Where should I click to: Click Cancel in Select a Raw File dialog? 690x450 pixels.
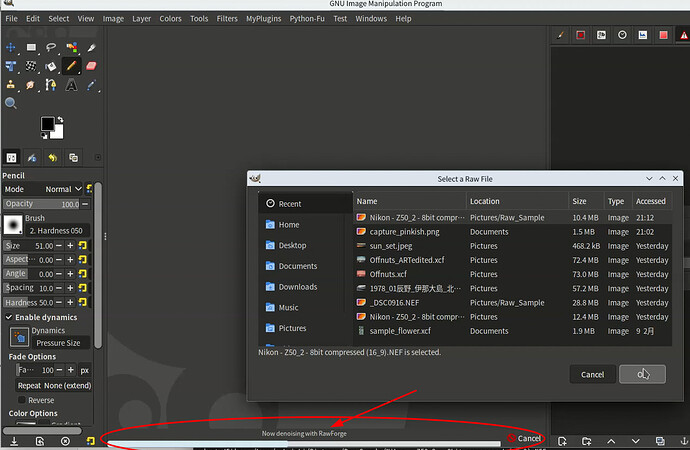click(592, 374)
